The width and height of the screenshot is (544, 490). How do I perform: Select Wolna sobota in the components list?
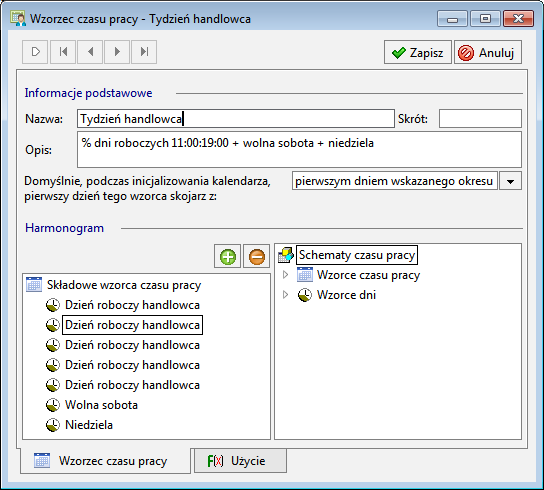click(102, 405)
